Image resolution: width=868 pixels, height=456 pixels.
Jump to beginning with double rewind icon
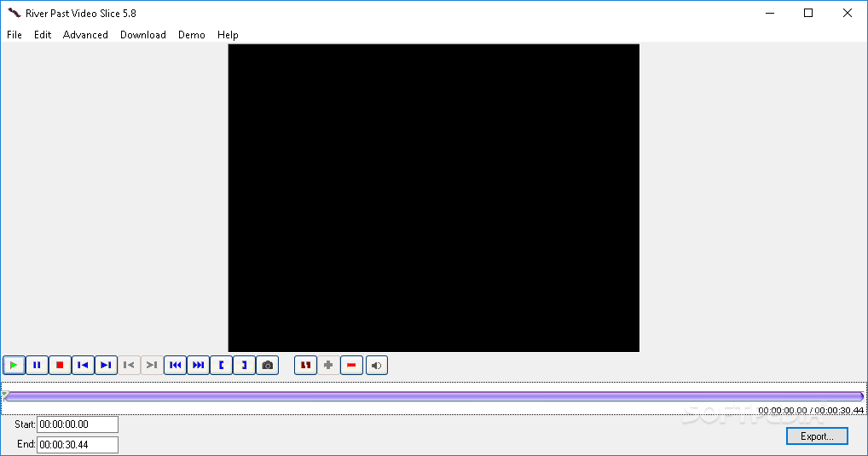(175, 366)
